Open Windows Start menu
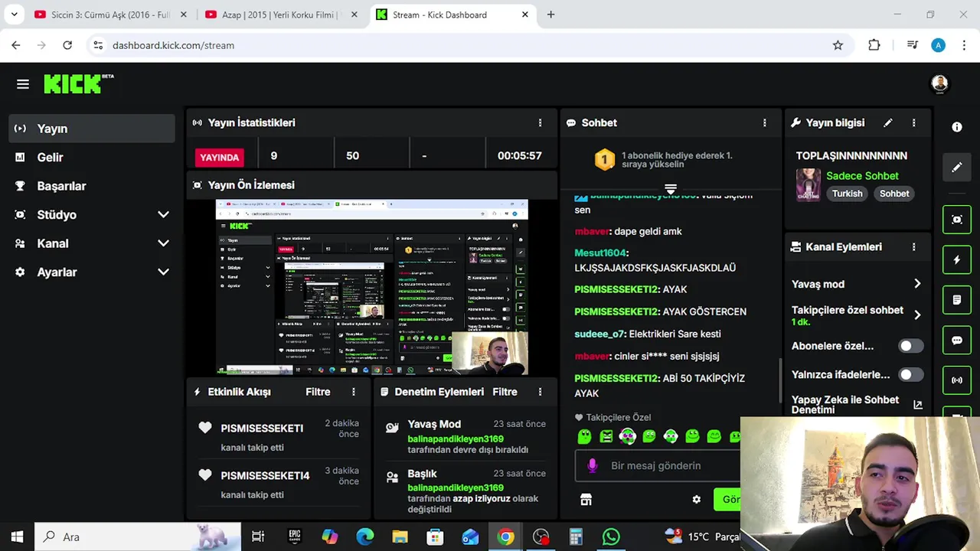This screenshot has height=551, width=980. 17,536
